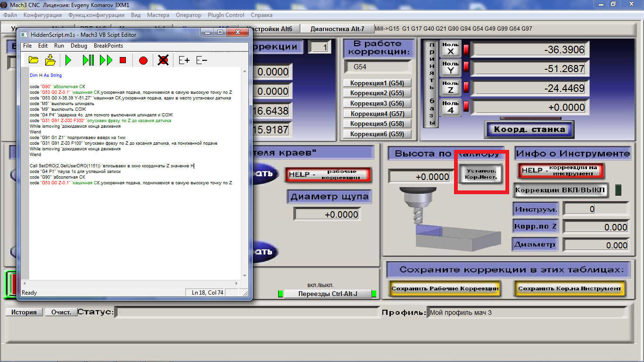The image size is (644, 362).
Task: Zero the X axis with Ноль X
Action: [x=451, y=49]
